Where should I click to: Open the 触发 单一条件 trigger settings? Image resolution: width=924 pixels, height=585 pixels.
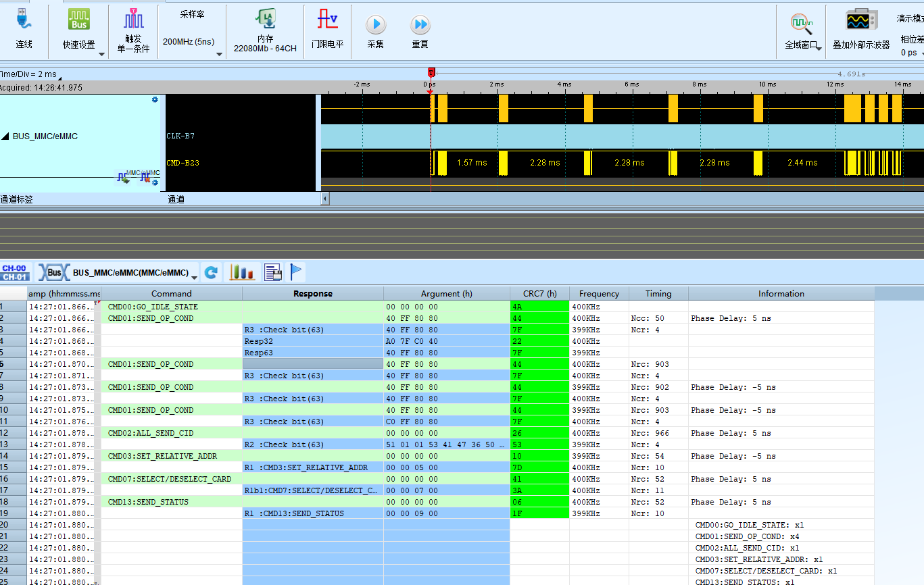point(133,31)
